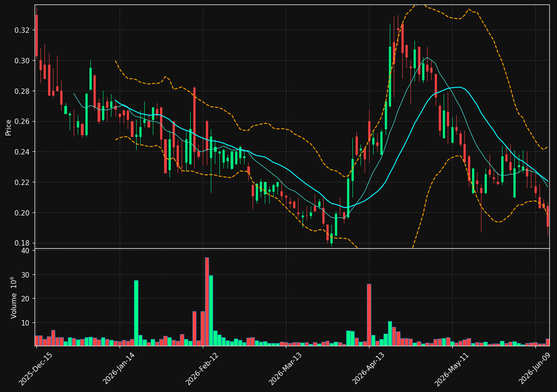557x392 pixels.
Task: Click the 0.20 price axis label
Action: (22, 213)
